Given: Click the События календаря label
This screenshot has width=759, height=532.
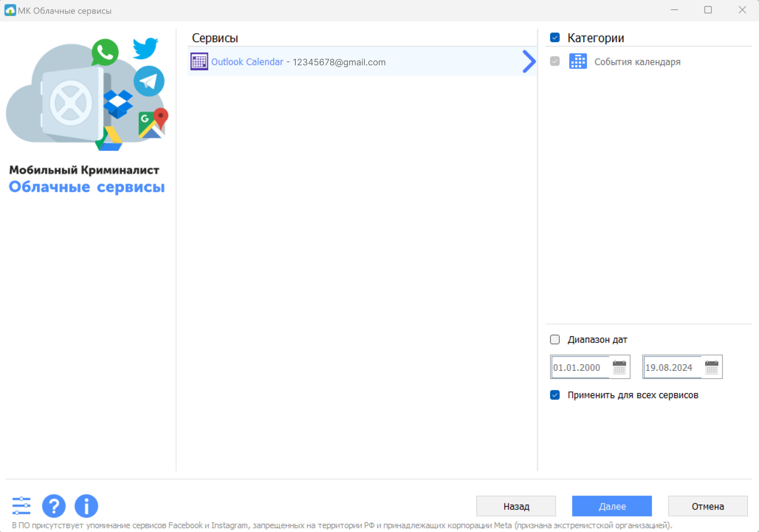Looking at the screenshot, I should click(637, 62).
